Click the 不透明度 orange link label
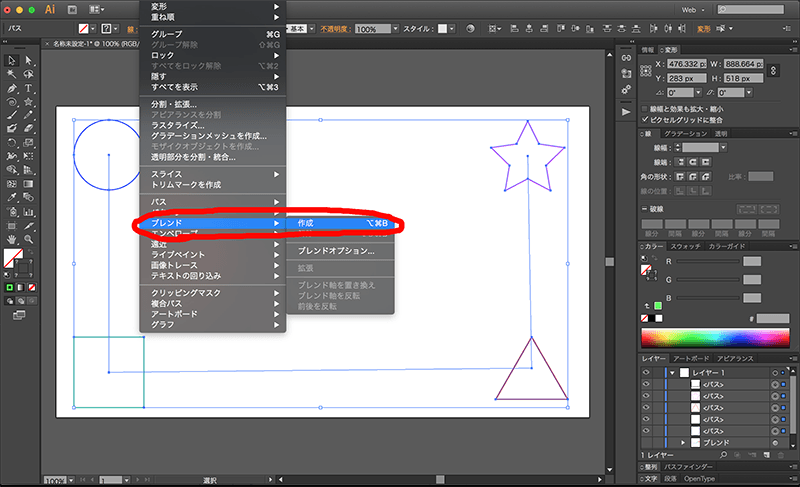 tap(335, 29)
